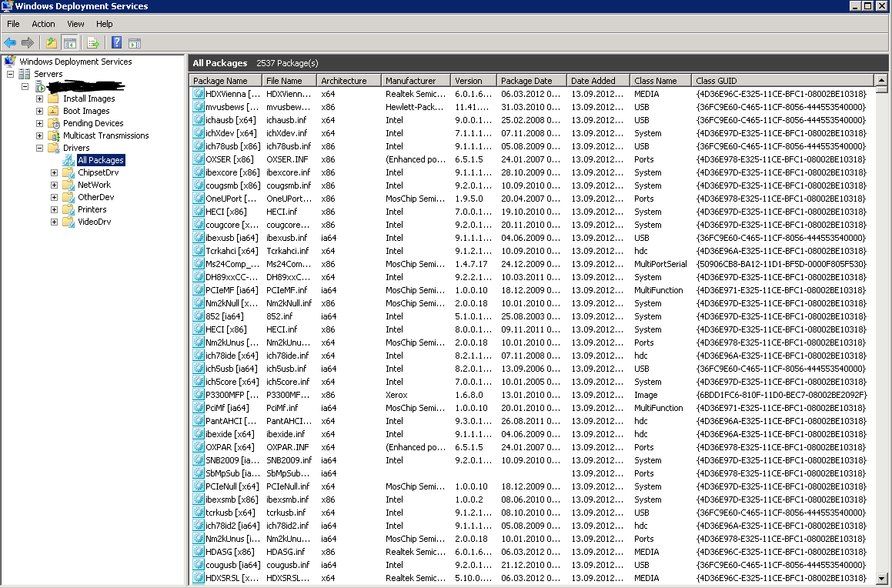Open the Help menu
892x588 pixels.
pos(104,24)
